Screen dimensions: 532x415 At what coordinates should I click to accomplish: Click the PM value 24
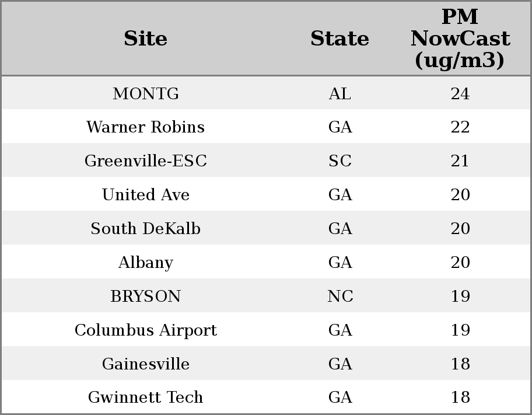tap(460, 94)
